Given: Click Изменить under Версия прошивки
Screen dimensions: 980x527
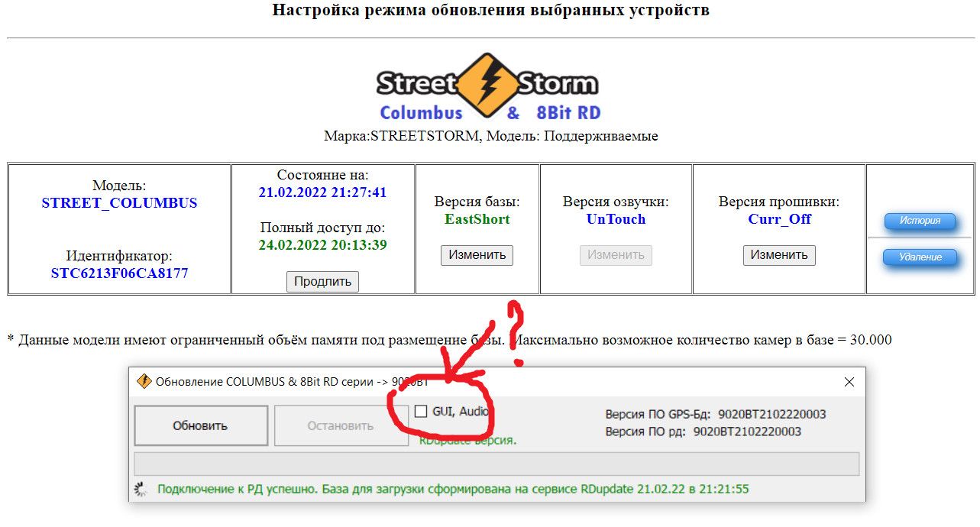Looking at the screenshot, I should [x=779, y=255].
